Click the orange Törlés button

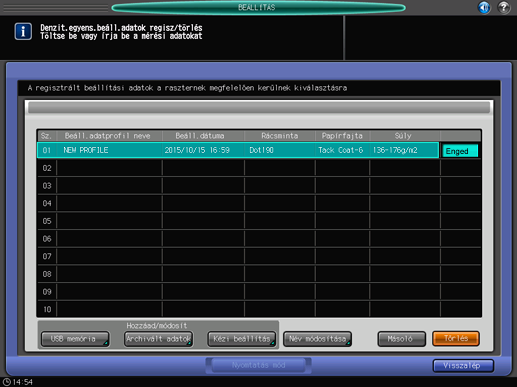click(x=456, y=339)
